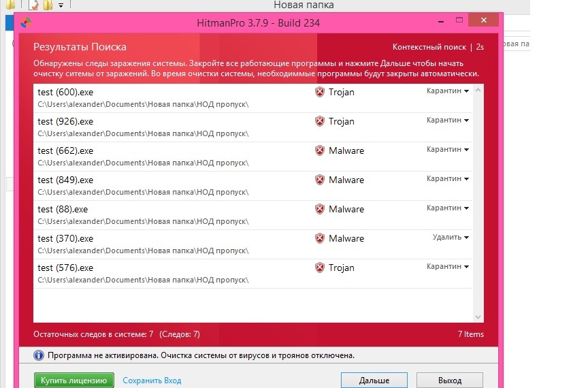Click quick access dropdown arrow in Explorer window
The image size is (588, 388).
pyautogui.click(x=61, y=5)
